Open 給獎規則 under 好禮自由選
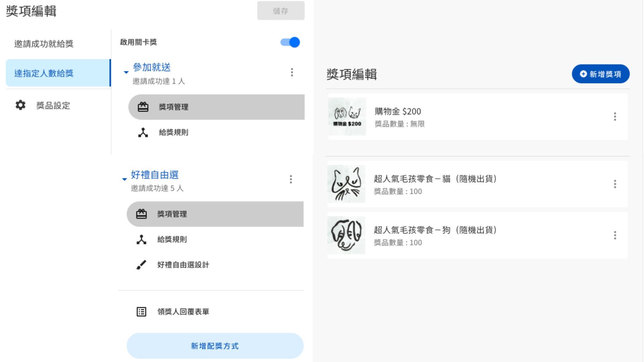 coord(172,239)
